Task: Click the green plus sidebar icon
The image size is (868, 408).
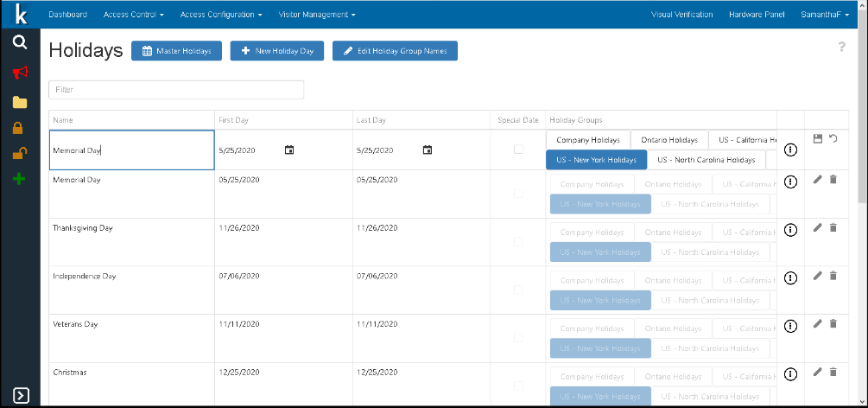Action: (x=19, y=179)
